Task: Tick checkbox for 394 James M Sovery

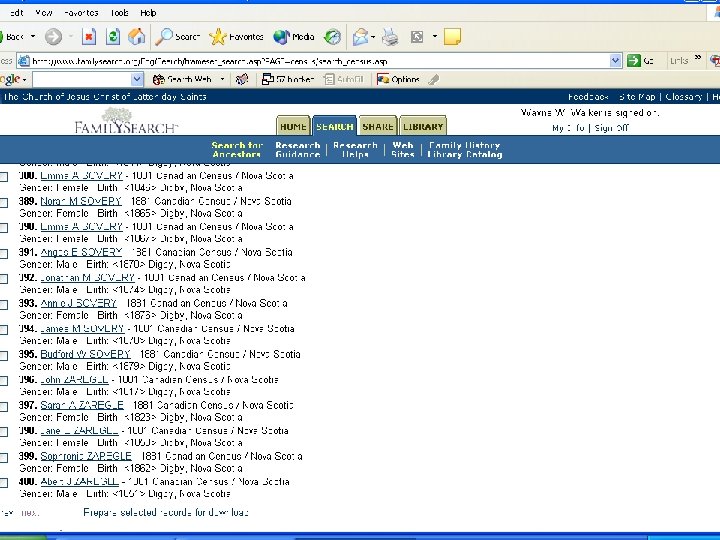Action: [x=4, y=330]
